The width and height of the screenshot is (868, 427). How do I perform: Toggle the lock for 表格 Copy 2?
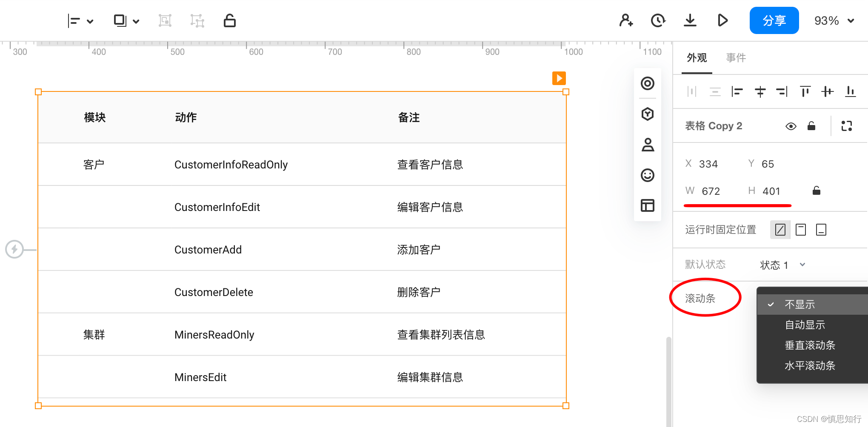(x=811, y=126)
